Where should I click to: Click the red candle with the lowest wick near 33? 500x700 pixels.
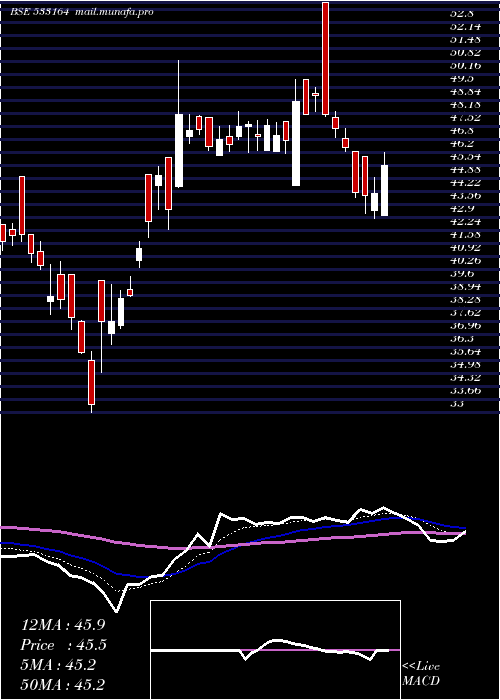tap(92, 382)
